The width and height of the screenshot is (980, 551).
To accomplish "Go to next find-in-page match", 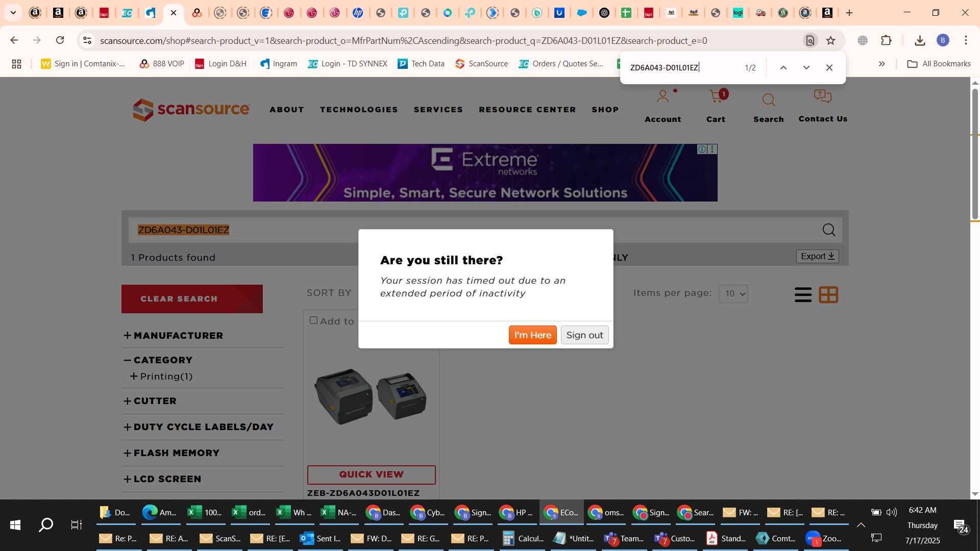I will pyautogui.click(x=806, y=67).
